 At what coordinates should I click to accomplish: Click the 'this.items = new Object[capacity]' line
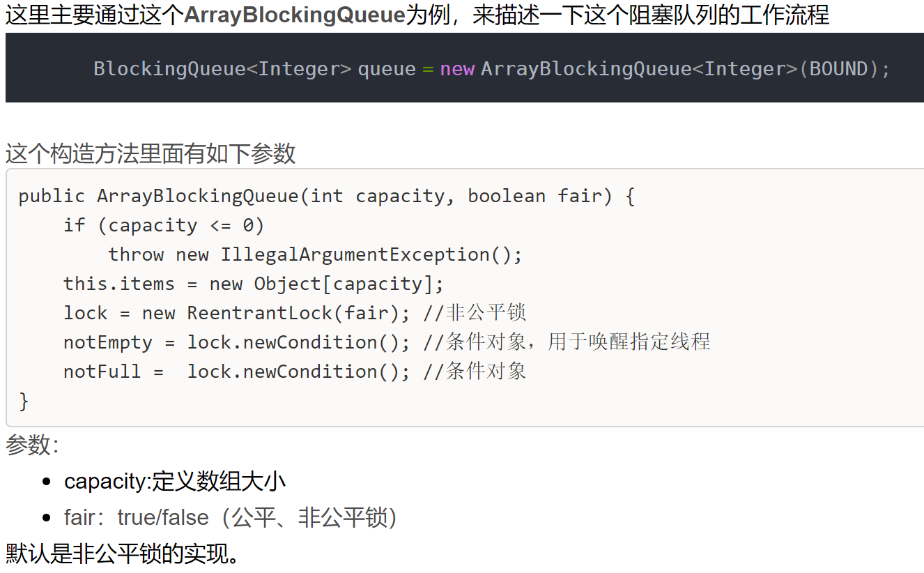coord(254,284)
